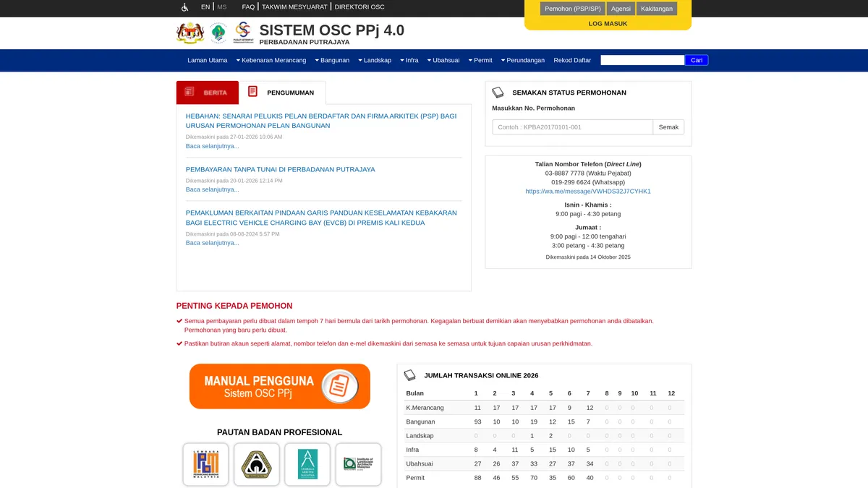The height and width of the screenshot is (488, 868).
Task: Read more under Pembayaran Tanpa Tunai article
Action: (x=212, y=189)
